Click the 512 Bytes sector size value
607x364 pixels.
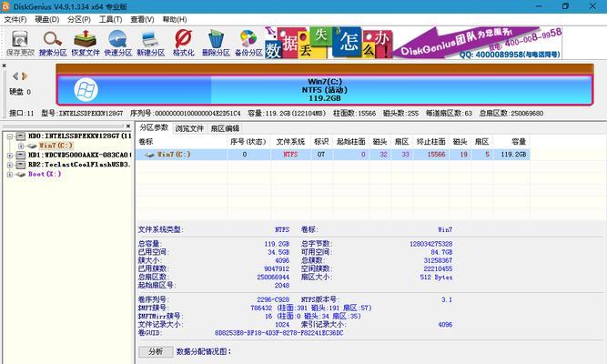click(436, 278)
